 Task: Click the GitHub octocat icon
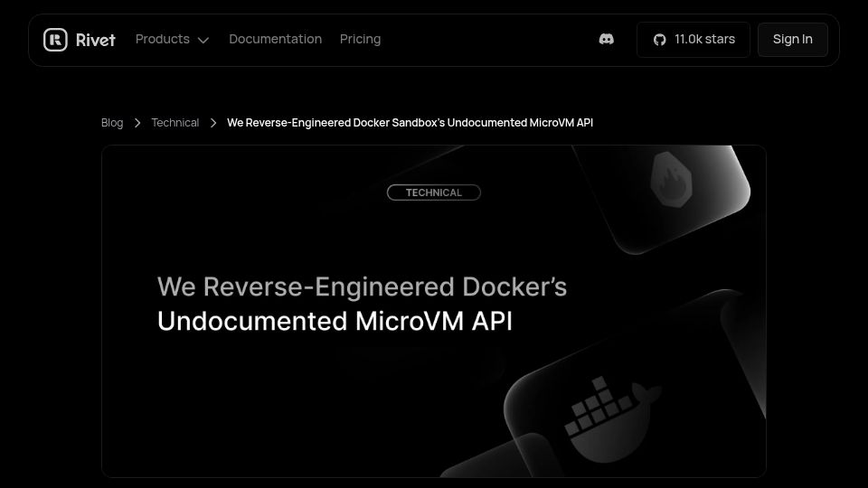[659, 40]
